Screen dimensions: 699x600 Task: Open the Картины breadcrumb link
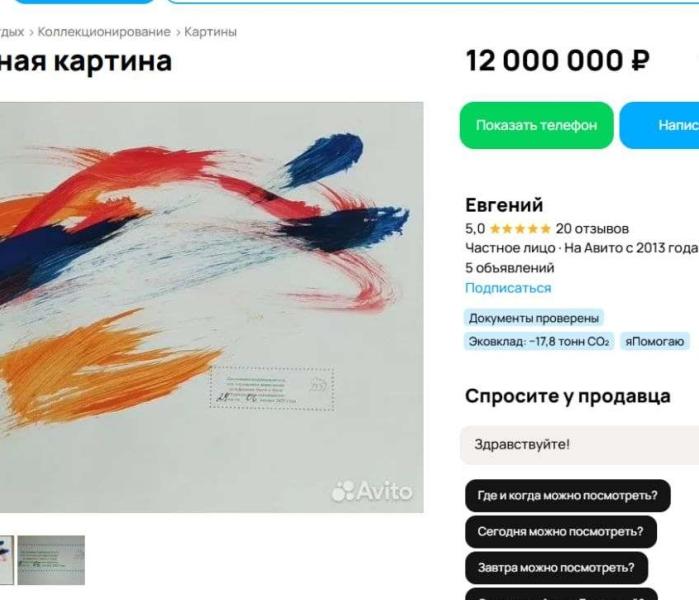[x=210, y=32]
